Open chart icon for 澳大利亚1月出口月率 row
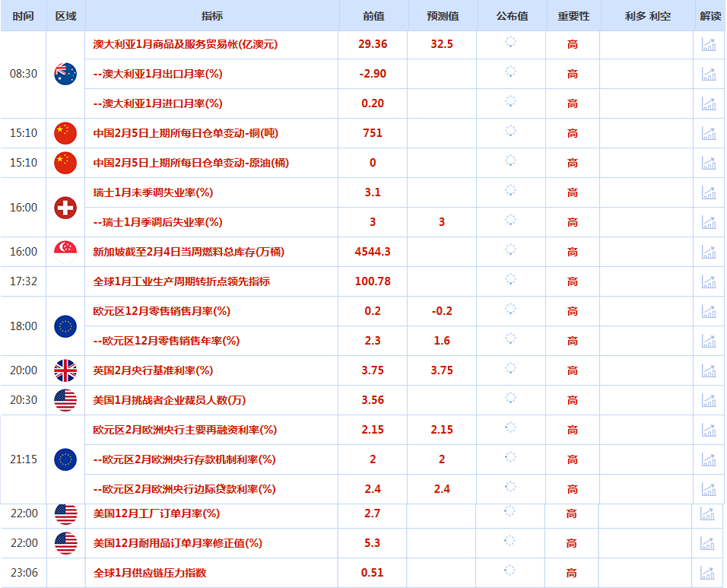 [709, 75]
